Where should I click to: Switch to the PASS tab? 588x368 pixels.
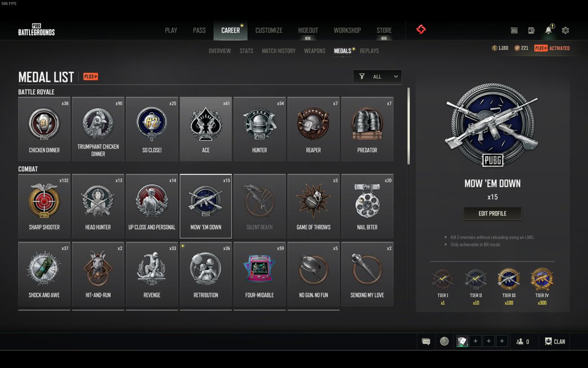[x=199, y=30]
